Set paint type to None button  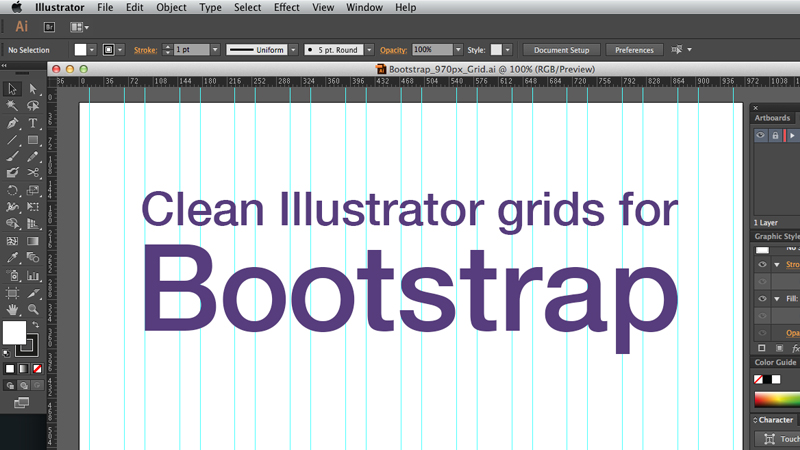click(37, 368)
